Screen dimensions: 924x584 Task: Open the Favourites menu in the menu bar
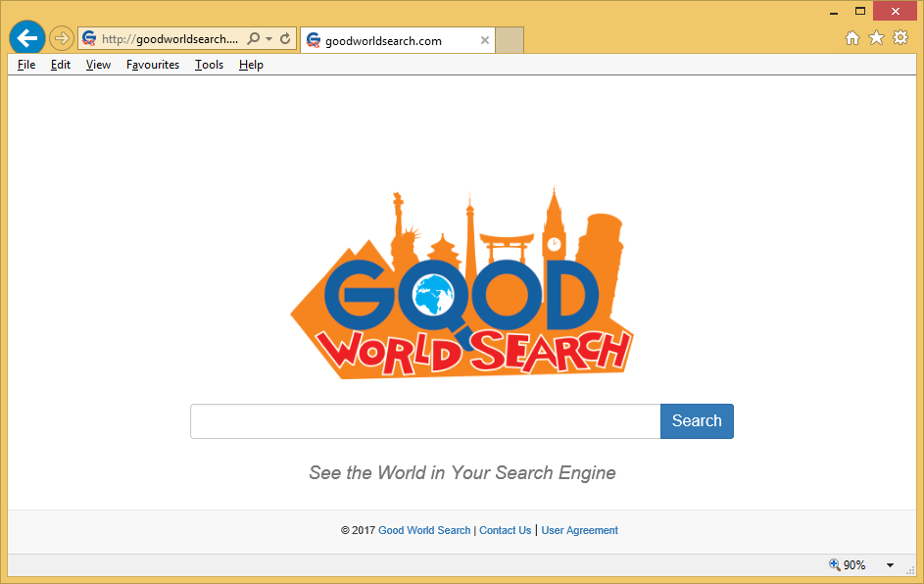[153, 65]
